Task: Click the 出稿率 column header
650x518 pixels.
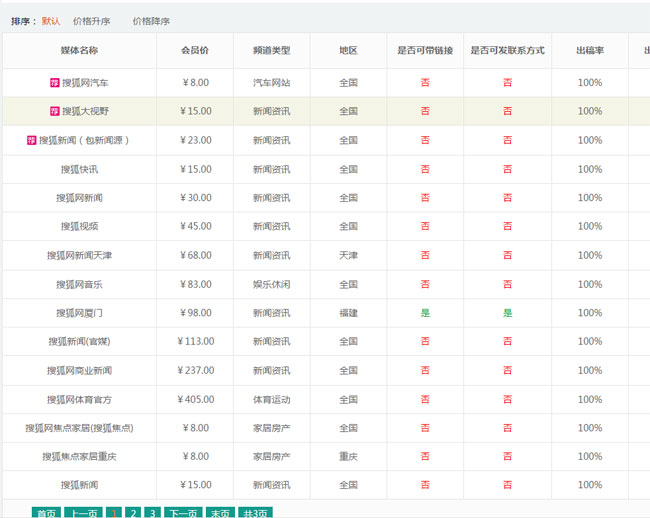Action: coord(590,51)
